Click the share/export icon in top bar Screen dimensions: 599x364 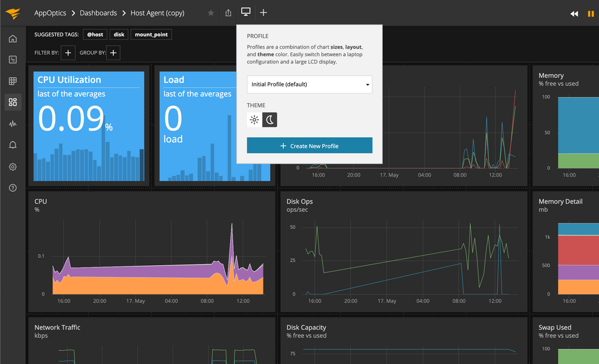[228, 13]
